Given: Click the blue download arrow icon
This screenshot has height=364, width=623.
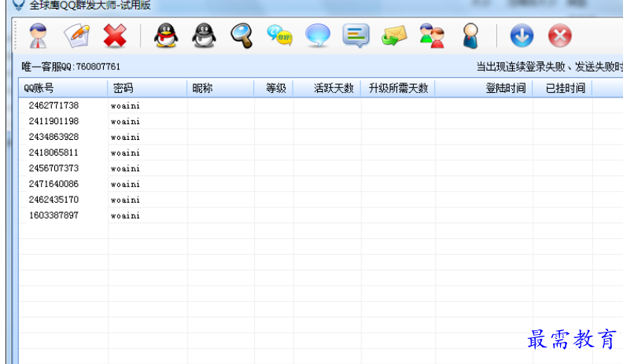Looking at the screenshot, I should [522, 35].
